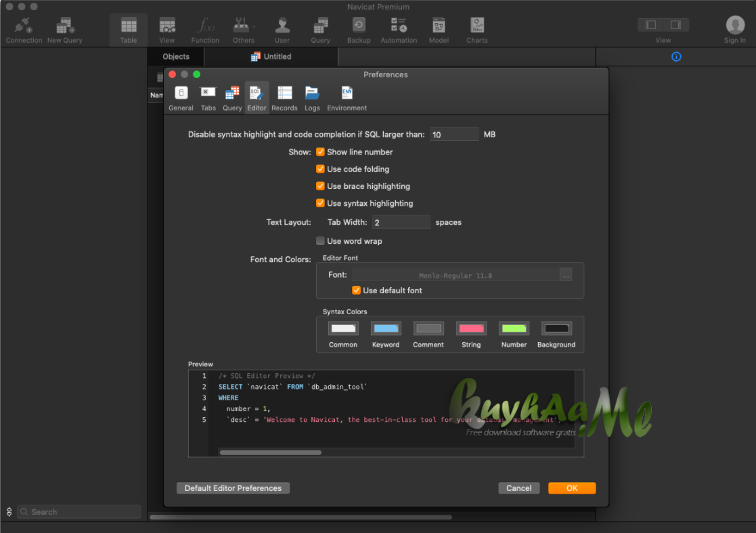Click main window bottom horizontal scrollbar
Viewport: 756px width, 533px height.
301,517
